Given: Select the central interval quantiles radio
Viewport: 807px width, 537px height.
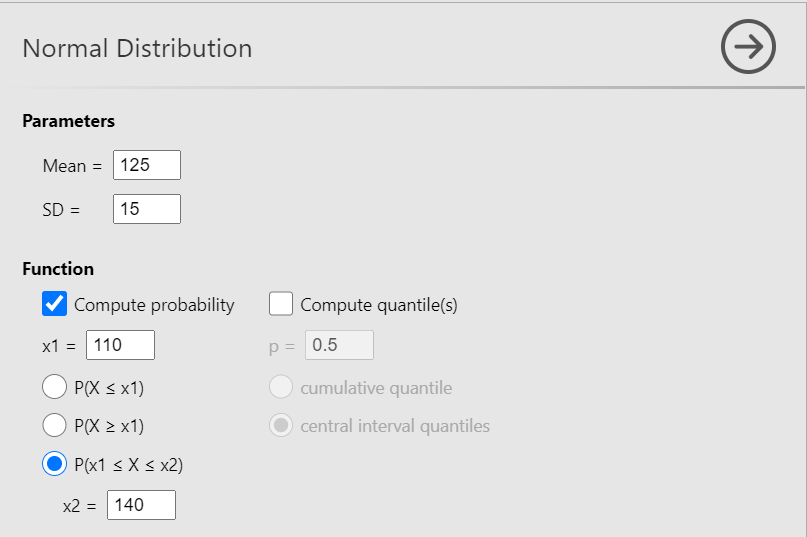Looking at the screenshot, I should [282, 426].
